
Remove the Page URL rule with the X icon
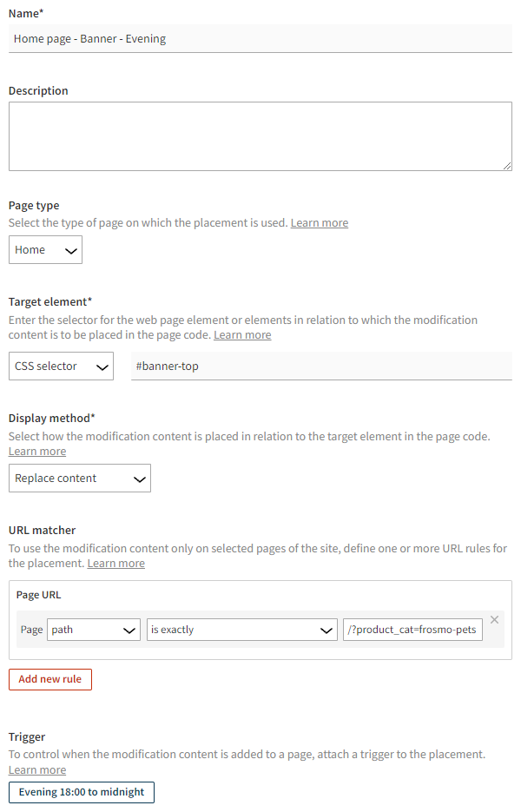(494, 619)
